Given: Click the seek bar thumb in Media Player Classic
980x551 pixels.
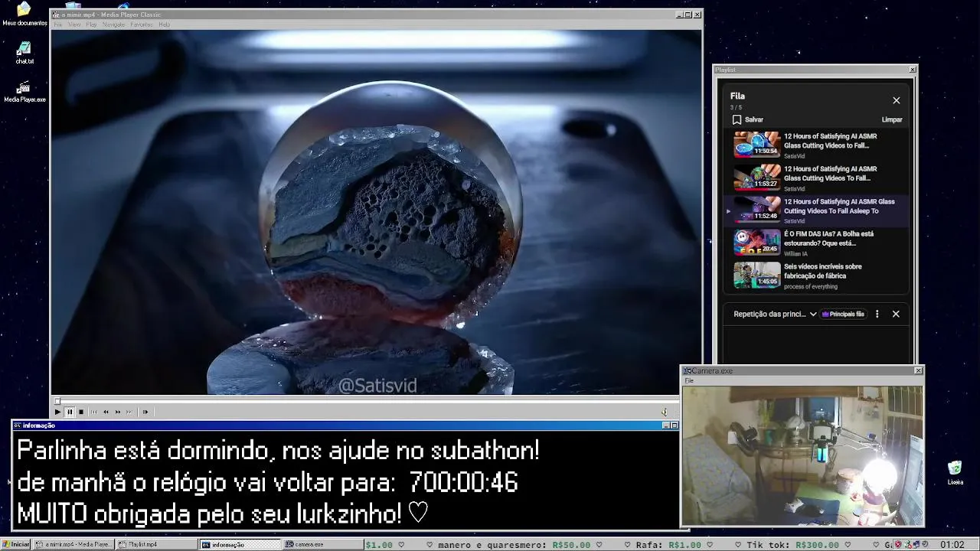Looking at the screenshot, I should coord(57,401).
